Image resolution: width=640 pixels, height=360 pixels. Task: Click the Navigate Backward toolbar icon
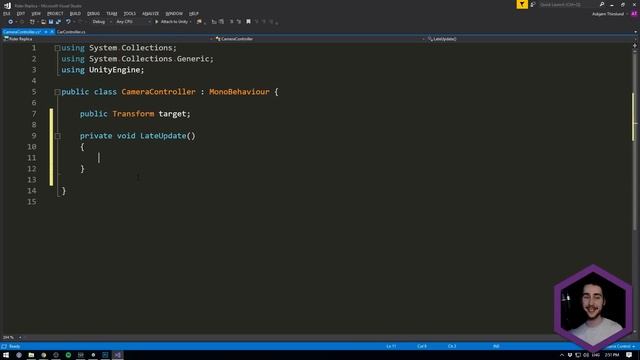(11, 22)
